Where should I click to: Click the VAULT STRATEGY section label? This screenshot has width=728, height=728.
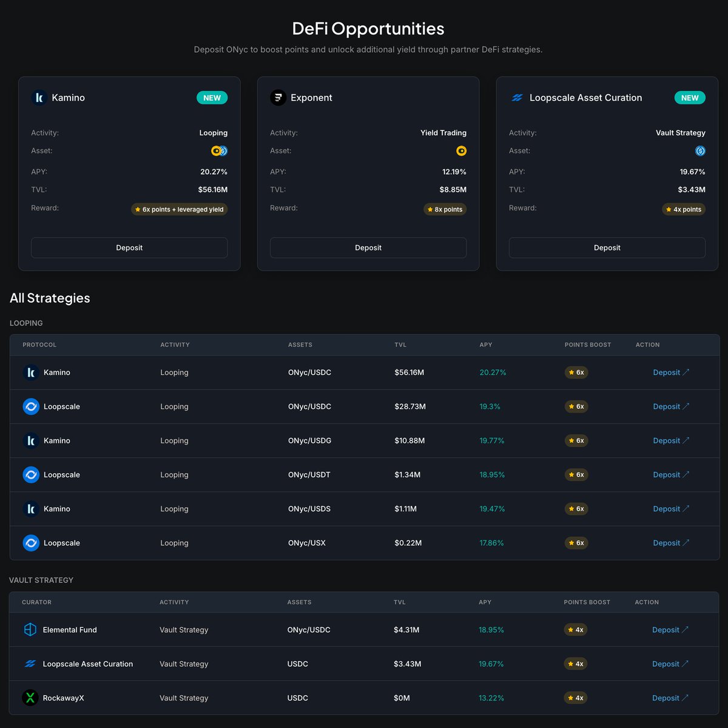click(41, 580)
